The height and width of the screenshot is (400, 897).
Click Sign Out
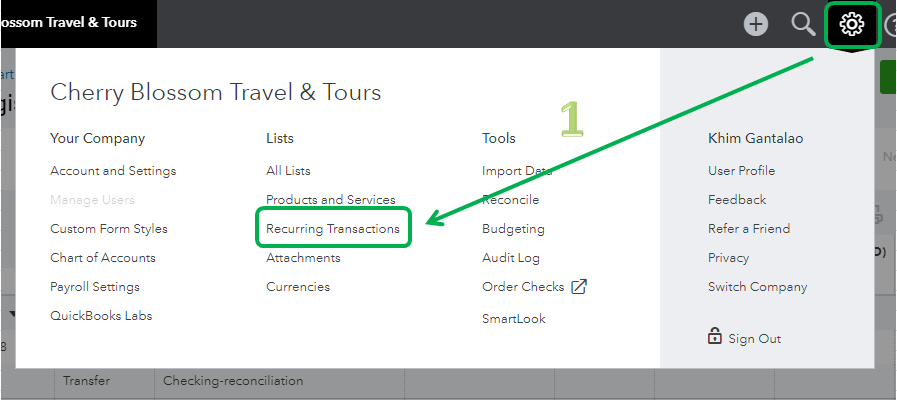pos(755,339)
